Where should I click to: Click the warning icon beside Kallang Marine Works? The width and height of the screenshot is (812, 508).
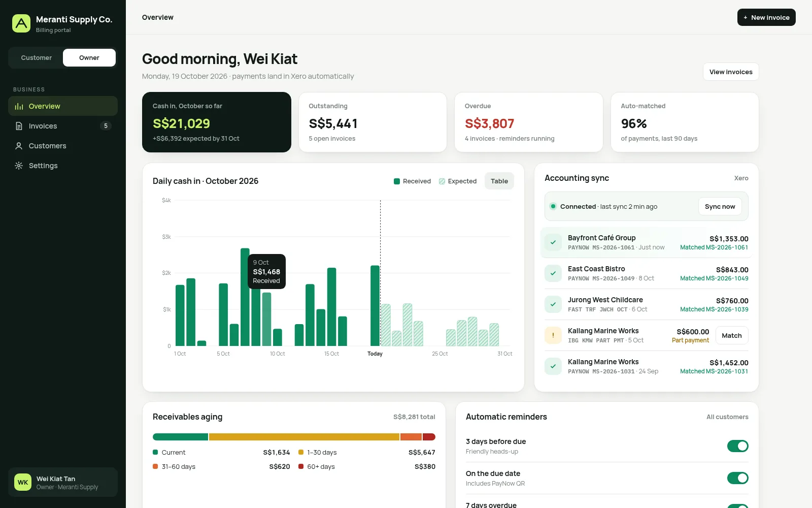tap(553, 335)
